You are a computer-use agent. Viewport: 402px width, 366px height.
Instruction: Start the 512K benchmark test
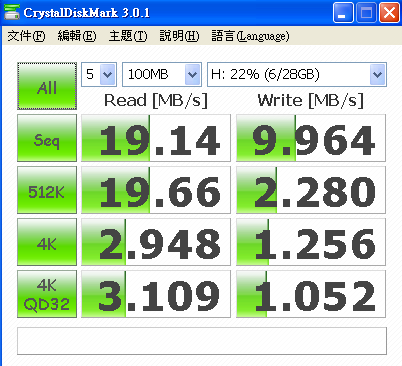point(47,190)
